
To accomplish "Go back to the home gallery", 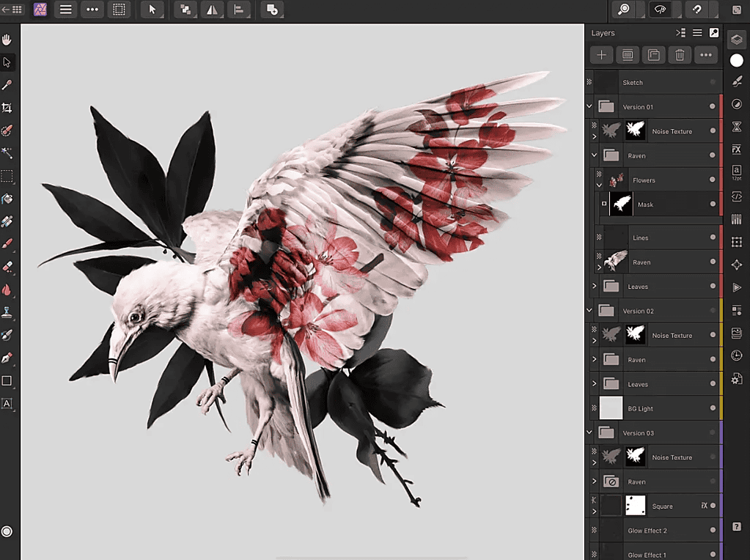I will click(x=12, y=9).
